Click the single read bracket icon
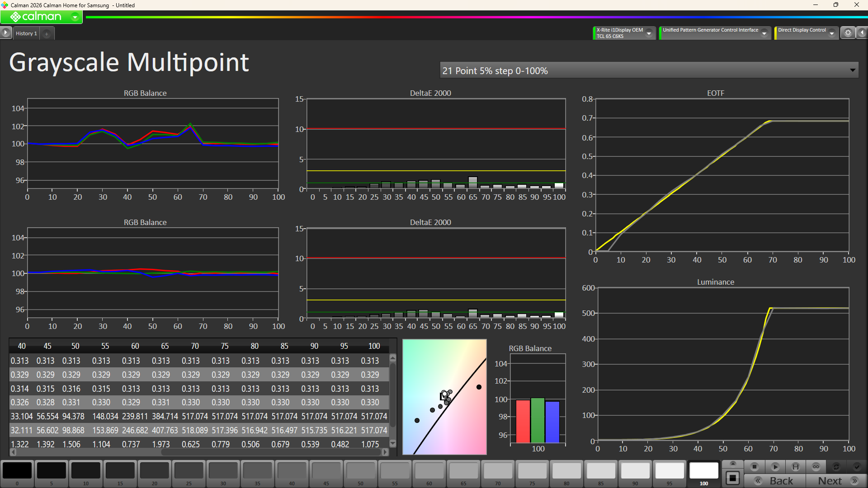This screenshot has width=868, height=488. (x=795, y=466)
